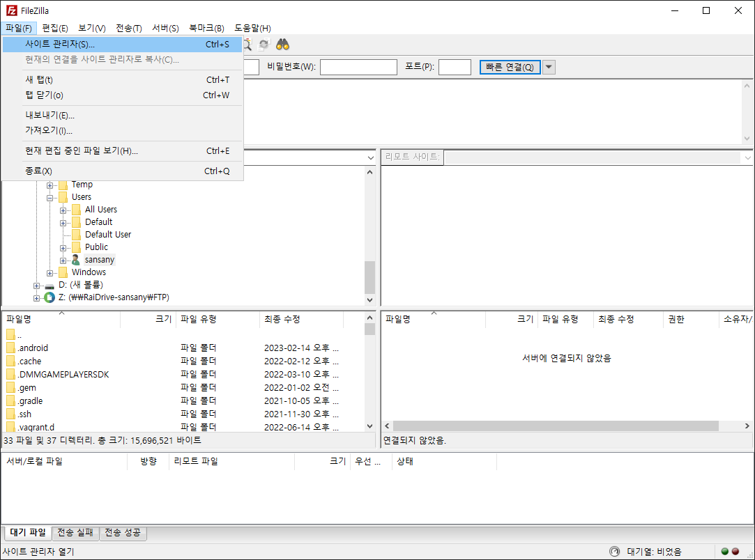The height and width of the screenshot is (560, 755).
Task: Select the .DMMGAMEPLAYERSDK folder row
Action: pos(183,374)
